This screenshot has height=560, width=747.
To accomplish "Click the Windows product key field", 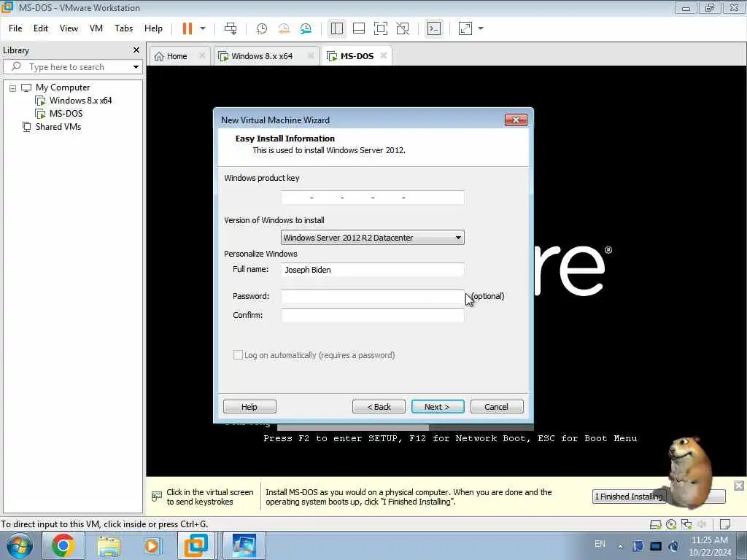I will pyautogui.click(x=373, y=198).
